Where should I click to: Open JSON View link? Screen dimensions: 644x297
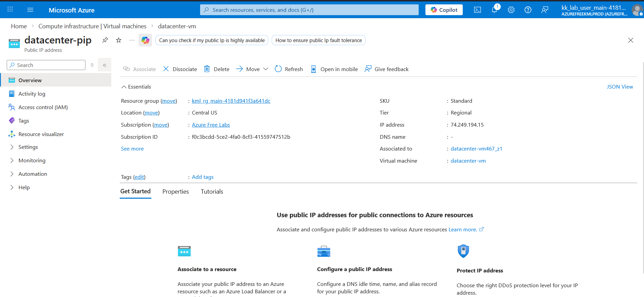[620, 87]
